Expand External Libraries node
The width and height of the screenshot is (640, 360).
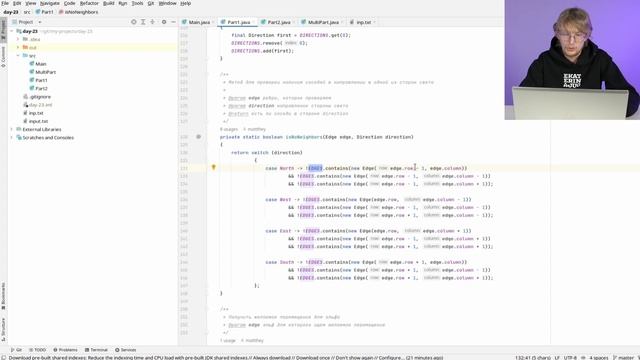(x=12, y=129)
